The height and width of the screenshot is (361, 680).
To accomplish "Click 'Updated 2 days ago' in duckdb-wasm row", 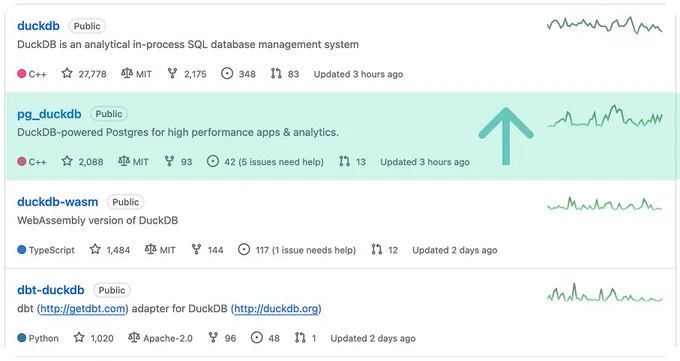I will click(454, 250).
